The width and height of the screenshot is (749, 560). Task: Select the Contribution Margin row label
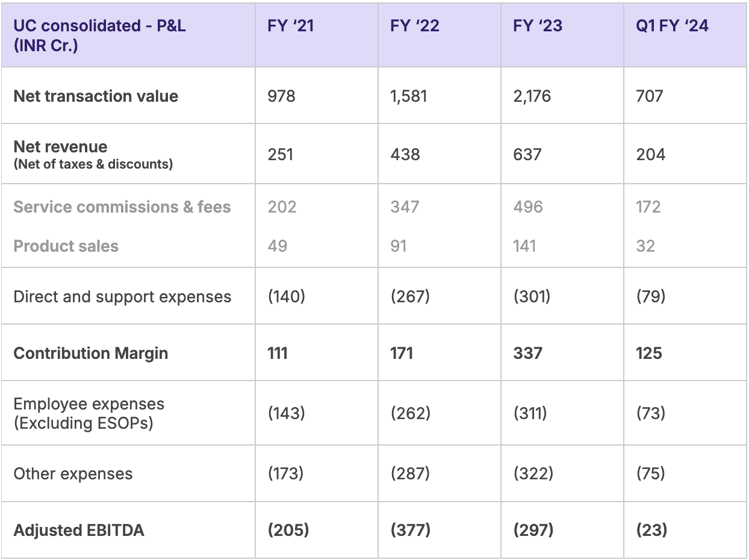(90, 353)
